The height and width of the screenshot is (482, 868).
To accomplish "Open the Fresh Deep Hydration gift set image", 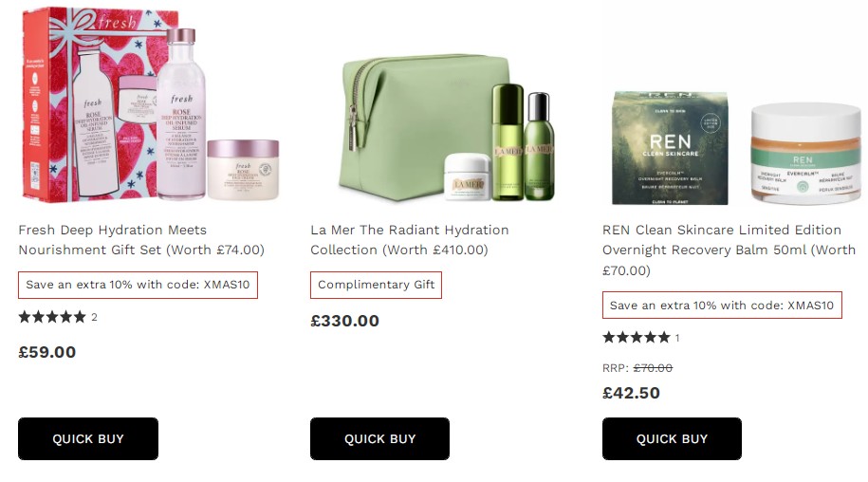I will [x=150, y=104].
